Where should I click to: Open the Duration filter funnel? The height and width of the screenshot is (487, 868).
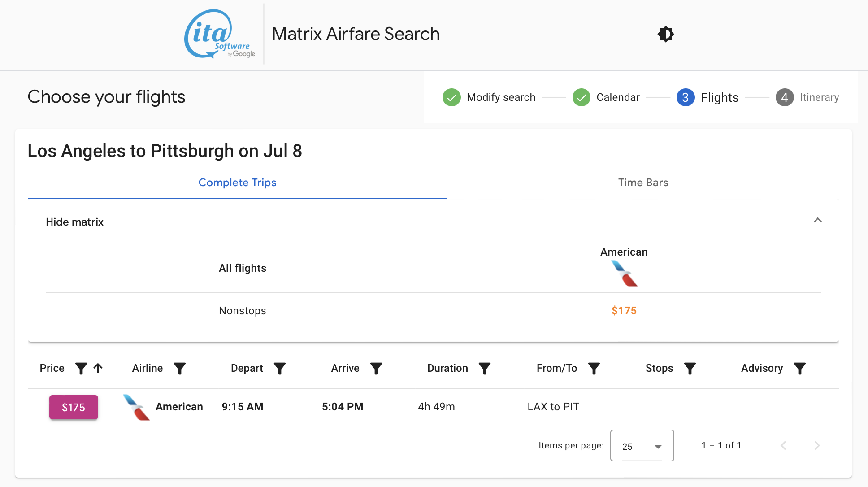pos(485,369)
